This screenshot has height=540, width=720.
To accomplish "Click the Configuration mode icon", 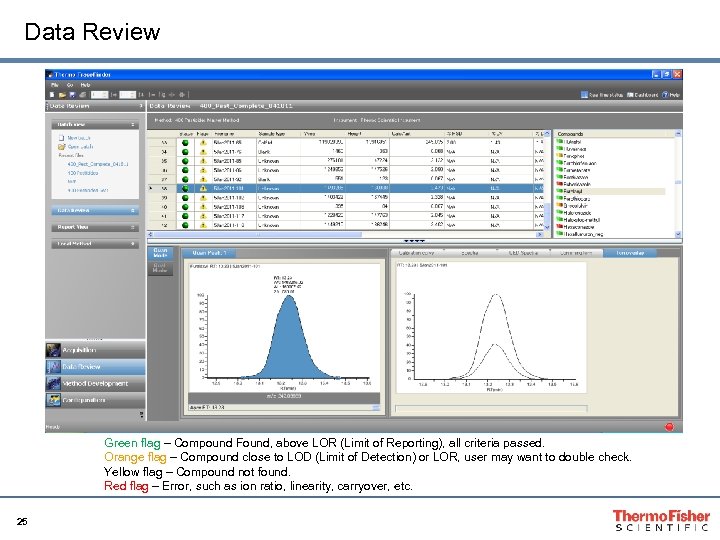I will click(53, 400).
